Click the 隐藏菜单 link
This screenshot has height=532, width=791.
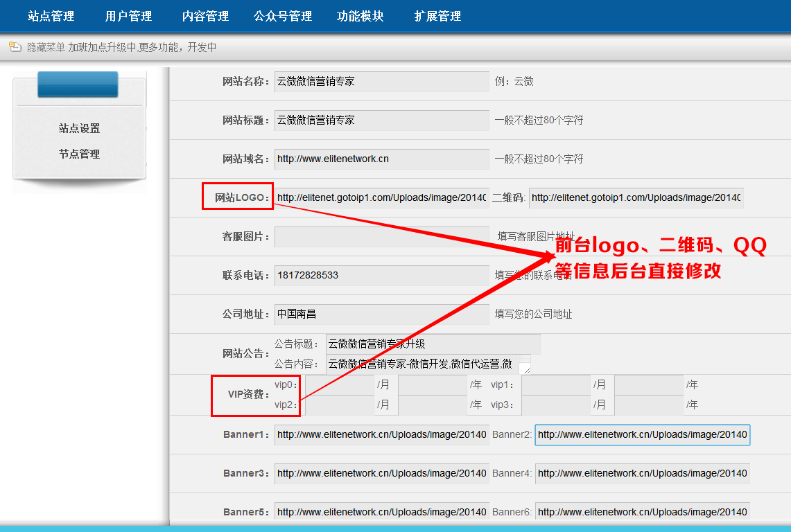tap(46, 47)
